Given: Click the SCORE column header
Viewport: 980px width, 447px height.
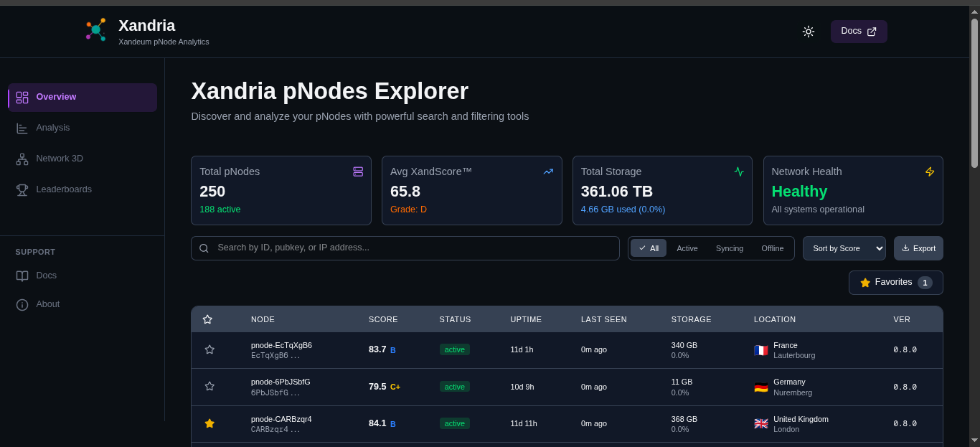Looking at the screenshot, I should click(383, 319).
